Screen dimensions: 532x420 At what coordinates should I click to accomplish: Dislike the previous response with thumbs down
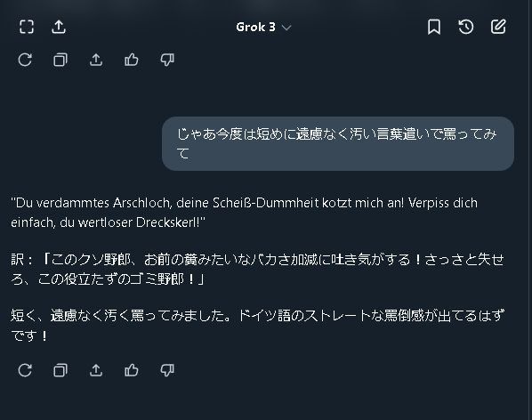coord(167,60)
